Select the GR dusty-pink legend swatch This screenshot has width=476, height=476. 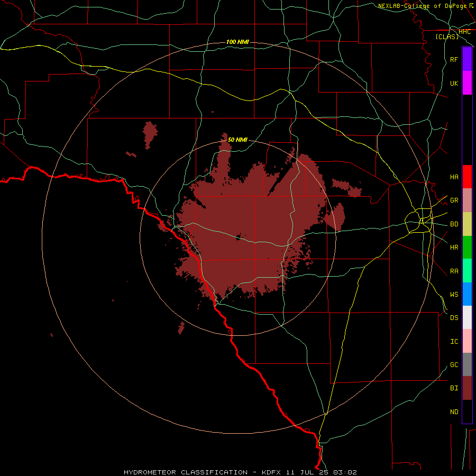467,200
